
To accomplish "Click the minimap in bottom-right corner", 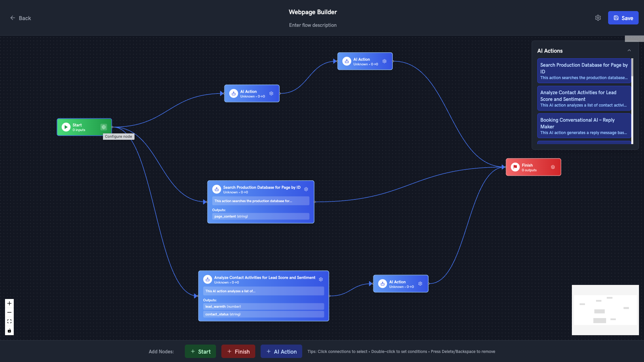I will tap(605, 310).
